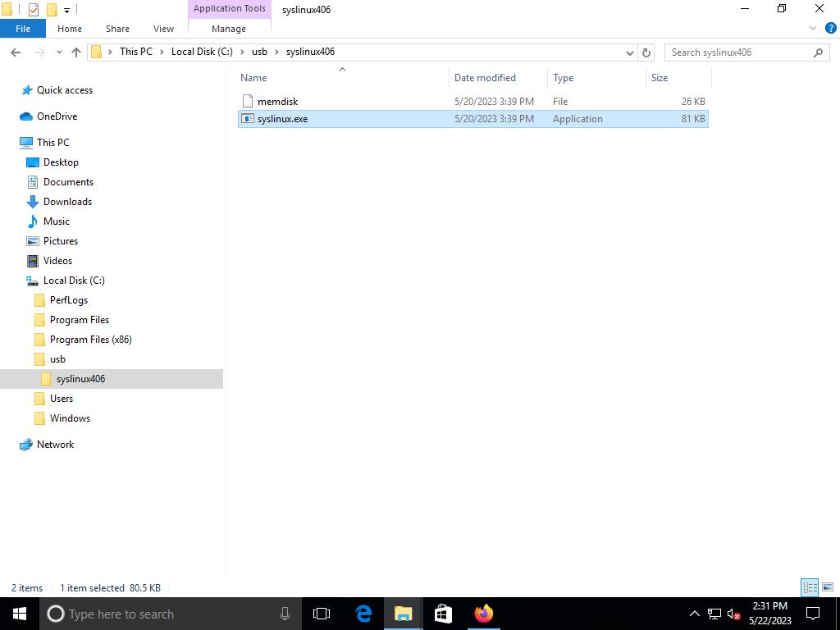Open Microsoft Edge from taskbar
This screenshot has height=630, width=840.
[363, 614]
